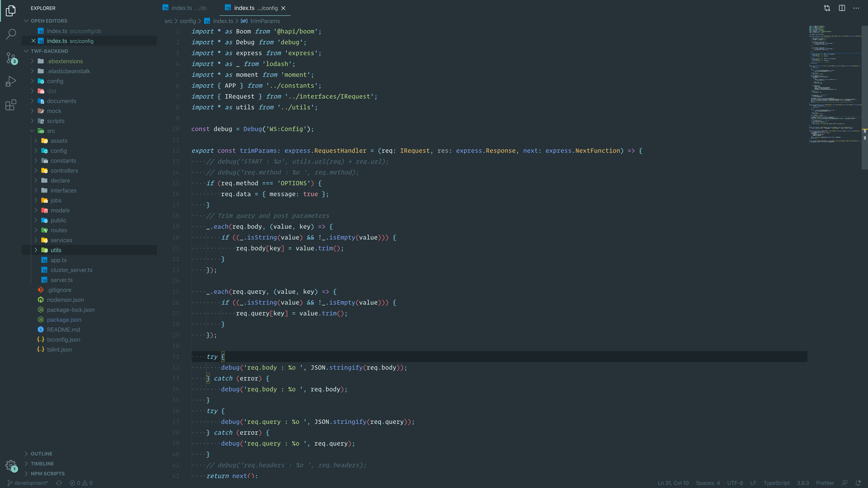Close the index.ts config tab
The width and height of the screenshot is (868, 488).
(x=283, y=8)
